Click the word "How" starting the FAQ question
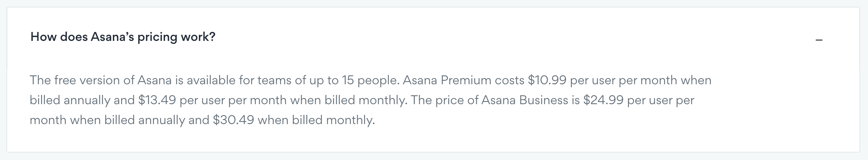This screenshot has height=160, width=868. click(43, 37)
